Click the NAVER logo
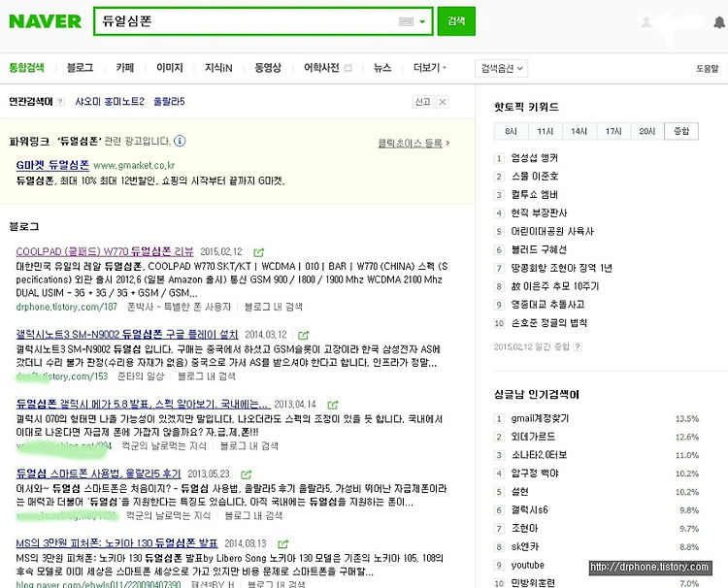 (45, 21)
